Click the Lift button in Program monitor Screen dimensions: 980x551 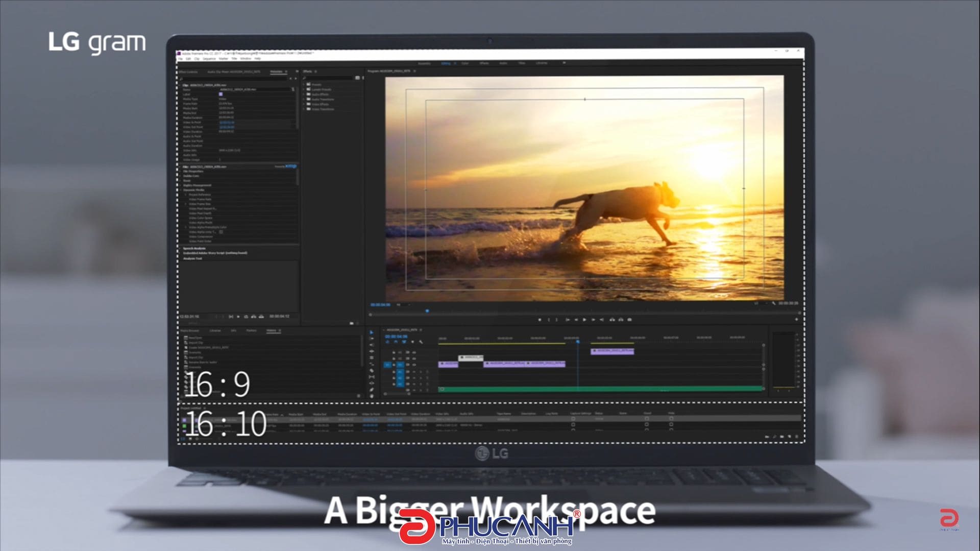point(612,320)
